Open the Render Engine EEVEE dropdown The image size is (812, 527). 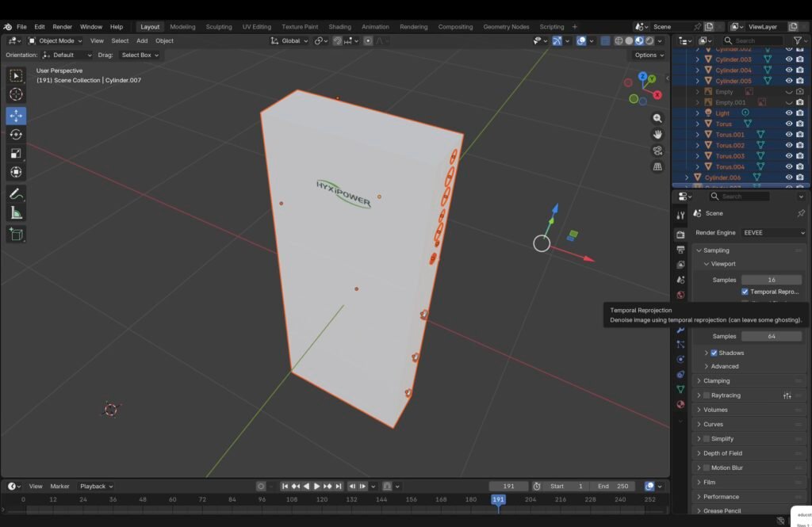(x=773, y=233)
